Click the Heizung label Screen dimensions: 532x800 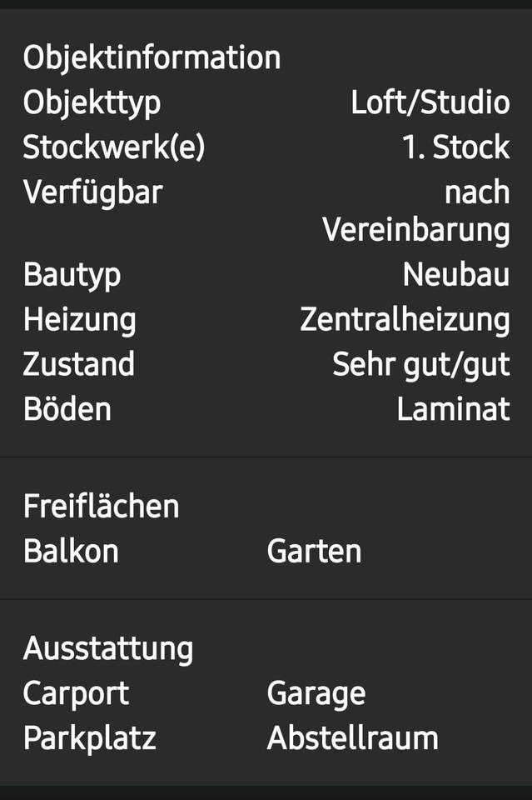pyautogui.click(x=79, y=319)
